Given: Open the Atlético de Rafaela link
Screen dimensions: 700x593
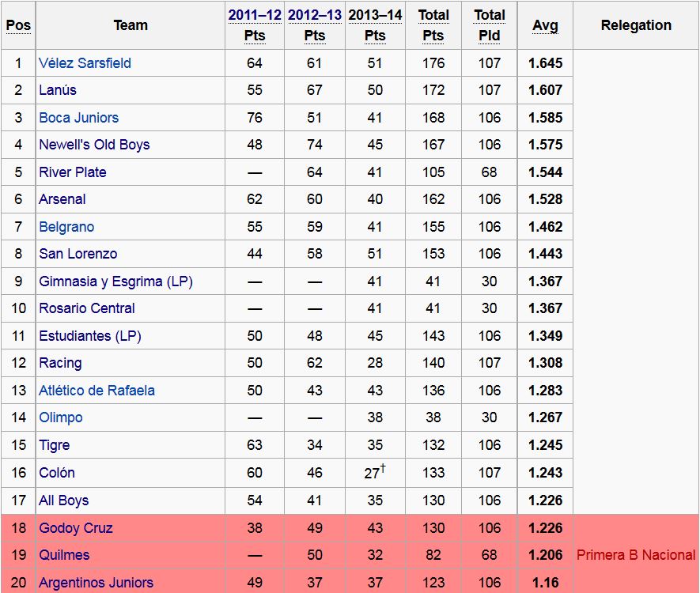Looking at the screenshot, I should click(96, 391).
